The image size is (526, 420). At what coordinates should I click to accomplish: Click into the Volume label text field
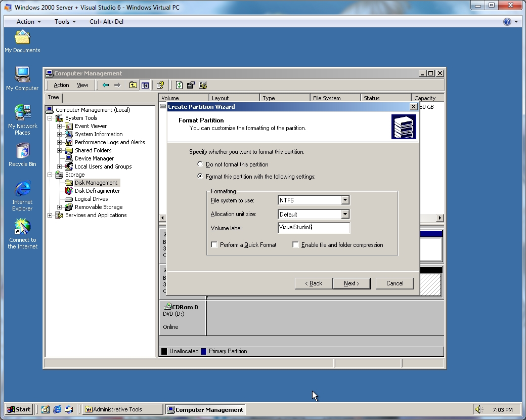(x=314, y=228)
